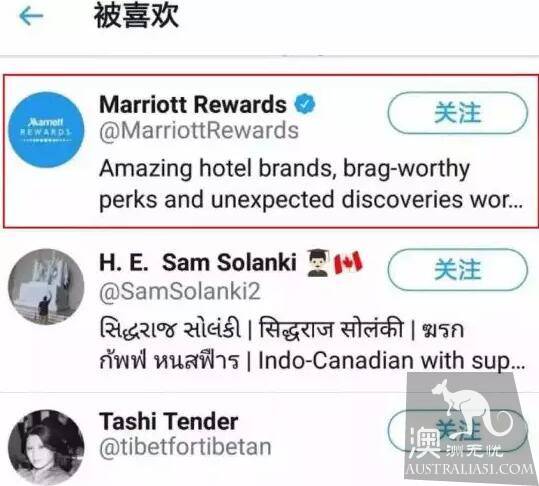This screenshot has height=486, width=539.
Task: Click the Canadian flag emoji
Action: pyautogui.click(x=349, y=263)
